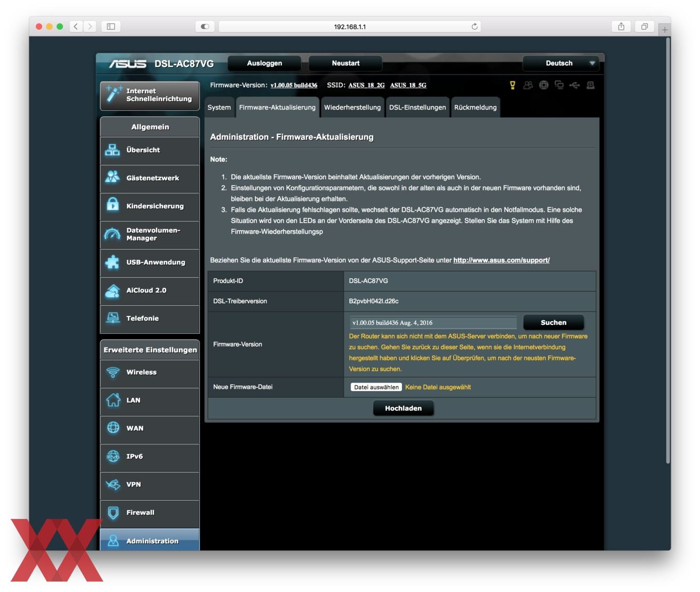Open WAN settings
Image resolution: width=700 pixels, height=592 pixels.
click(x=150, y=429)
